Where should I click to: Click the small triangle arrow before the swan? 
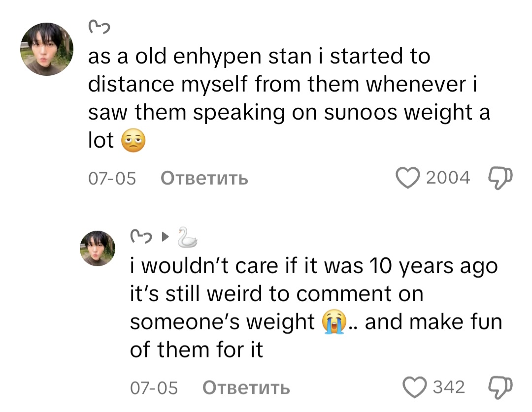(165, 238)
